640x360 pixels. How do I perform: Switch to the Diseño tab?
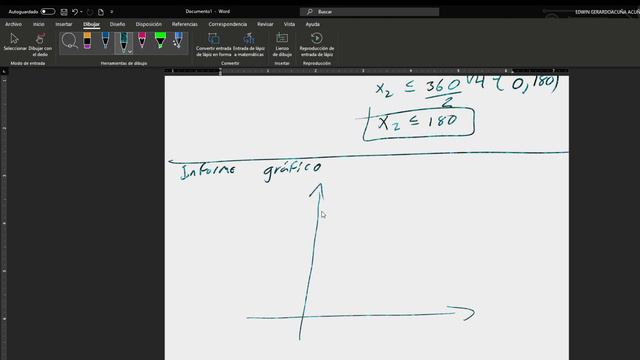(x=118, y=24)
